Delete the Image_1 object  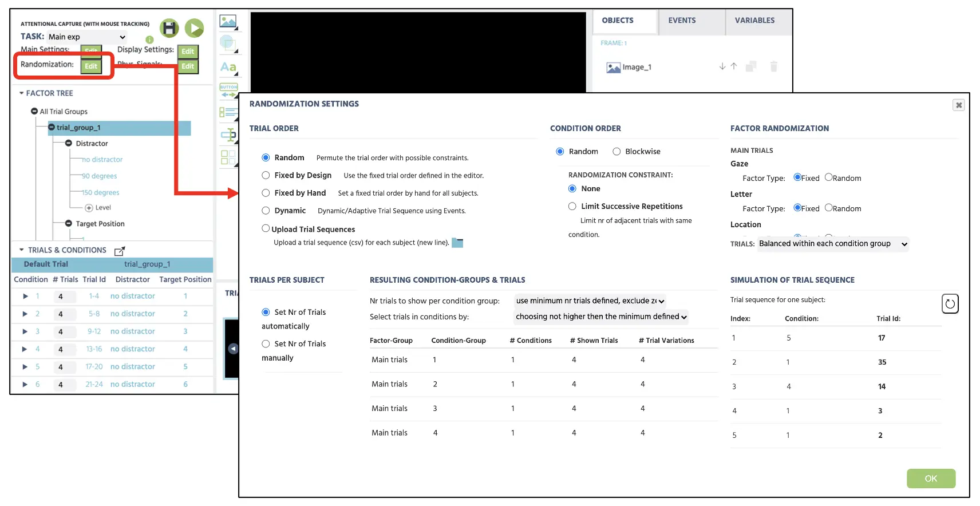click(773, 66)
